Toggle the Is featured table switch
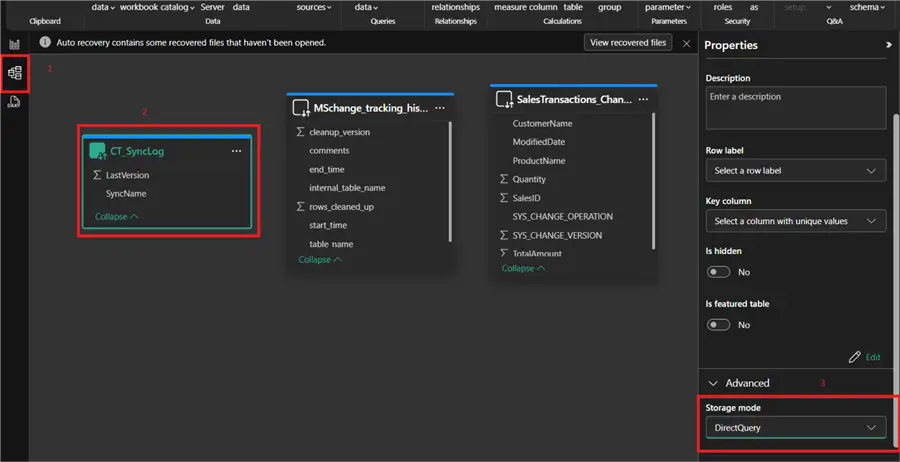This screenshot has height=462, width=900. [x=719, y=325]
